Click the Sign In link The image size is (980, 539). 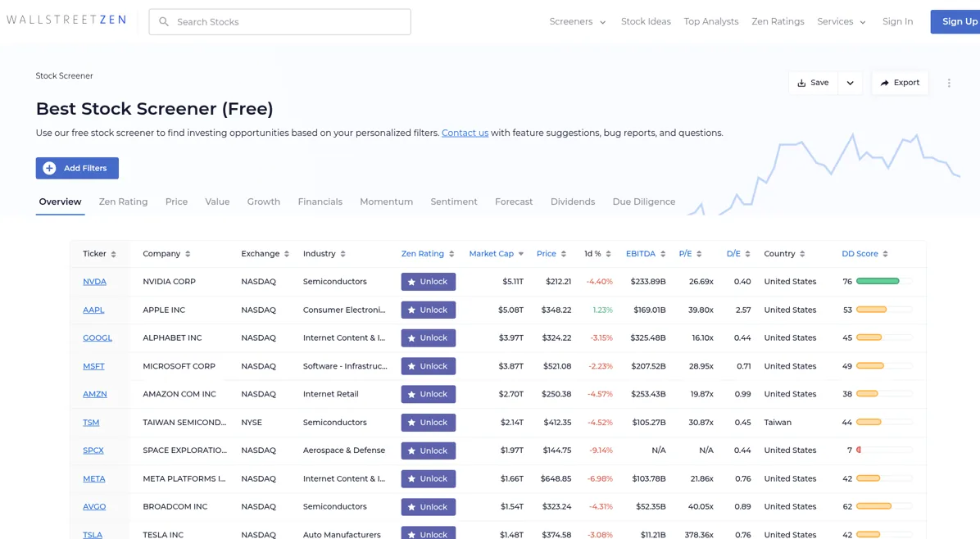897,21
